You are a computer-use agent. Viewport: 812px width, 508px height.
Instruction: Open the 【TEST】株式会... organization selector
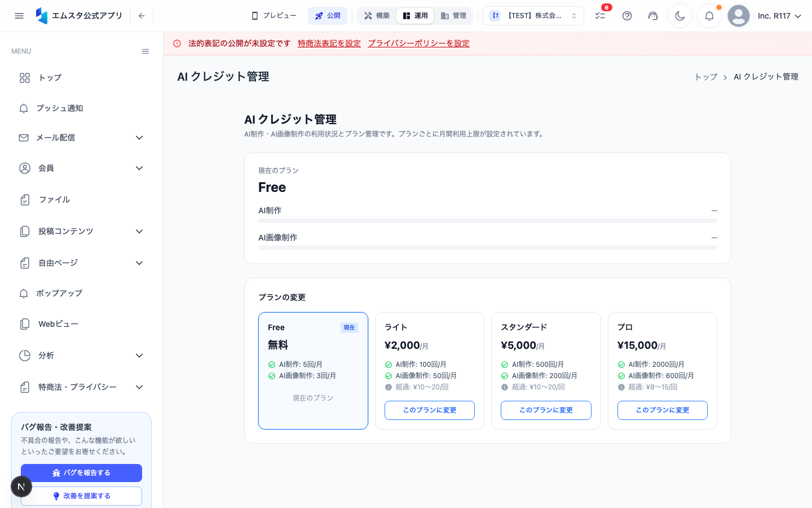point(533,16)
